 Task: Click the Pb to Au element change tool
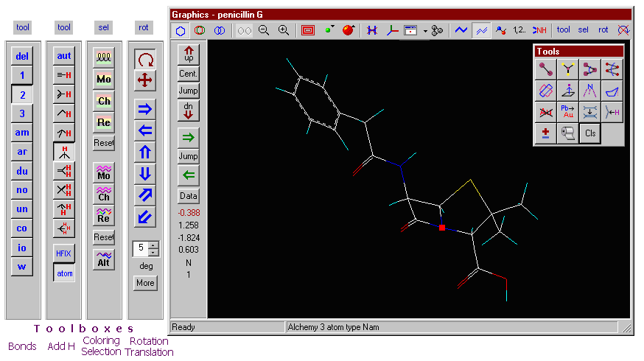click(567, 112)
